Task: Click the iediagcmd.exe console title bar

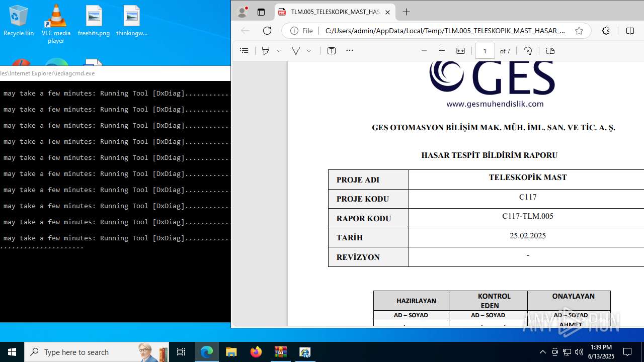Action: point(115,73)
